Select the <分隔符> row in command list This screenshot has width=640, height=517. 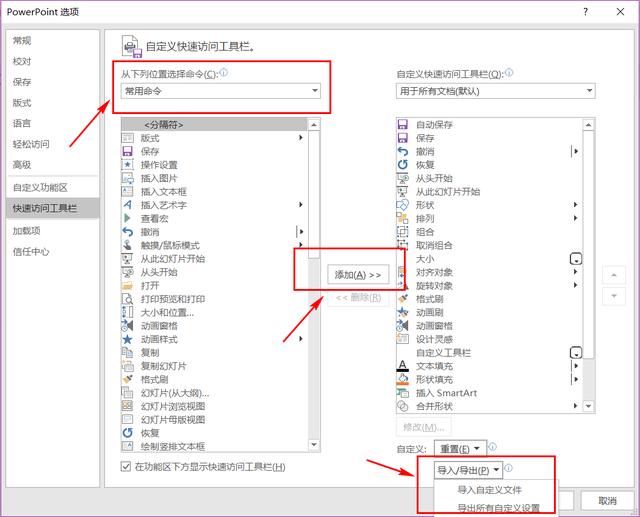coord(215,124)
